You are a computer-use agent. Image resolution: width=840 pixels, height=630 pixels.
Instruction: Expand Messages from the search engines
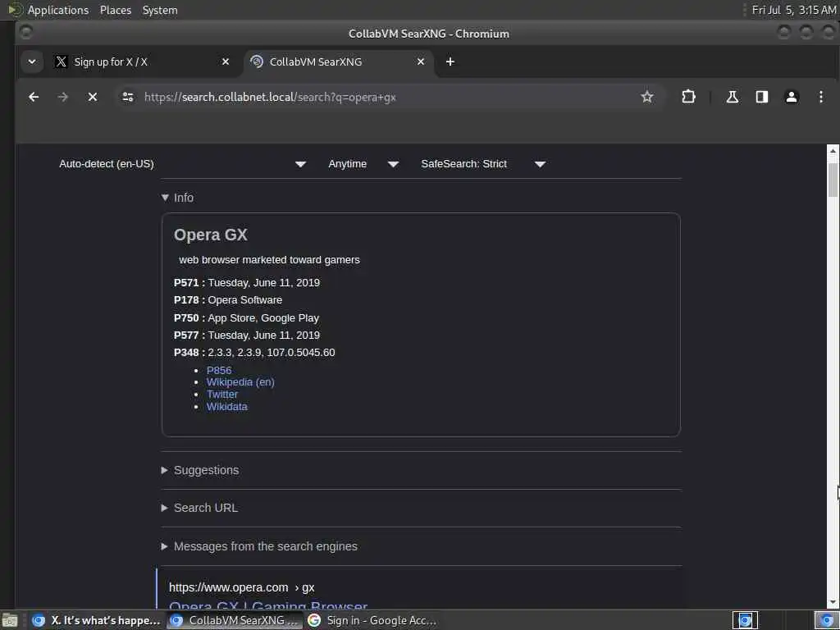259,546
